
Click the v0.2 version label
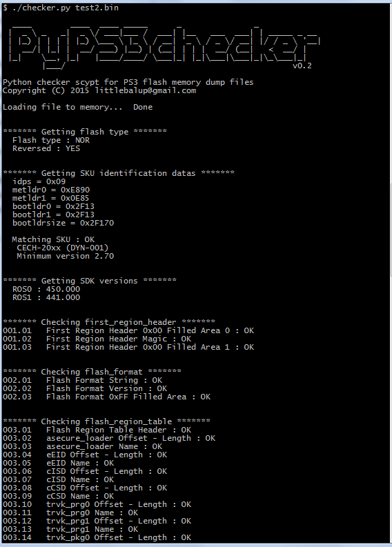(x=302, y=66)
